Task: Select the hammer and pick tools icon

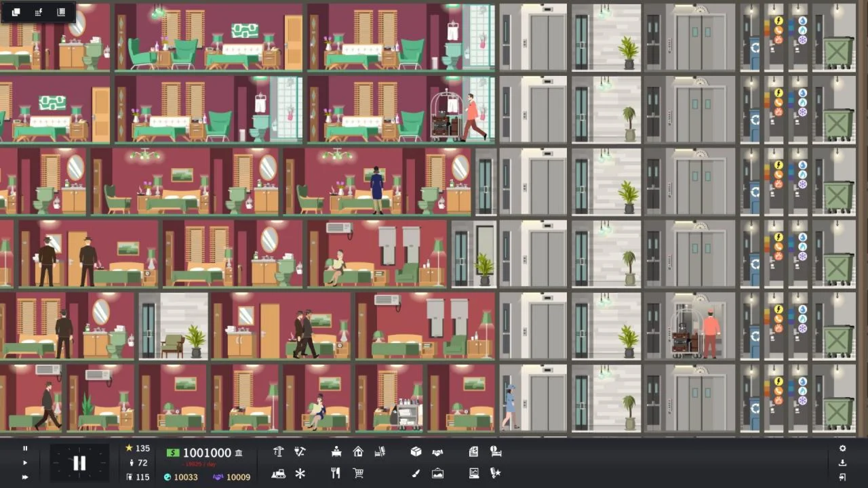Action: pyautogui.click(x=300, y=451)
